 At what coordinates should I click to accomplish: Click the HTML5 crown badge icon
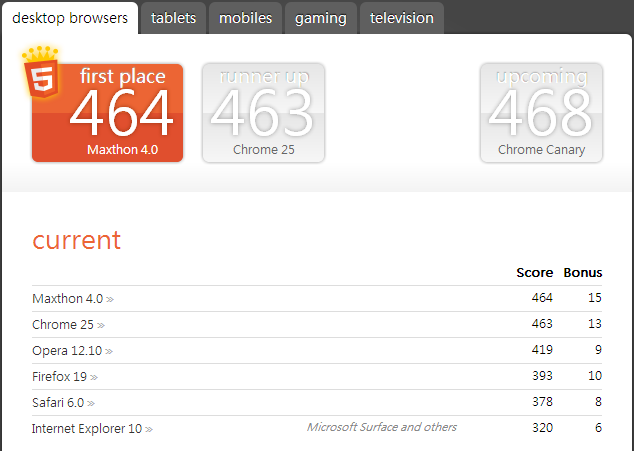[x=41, y=72]
